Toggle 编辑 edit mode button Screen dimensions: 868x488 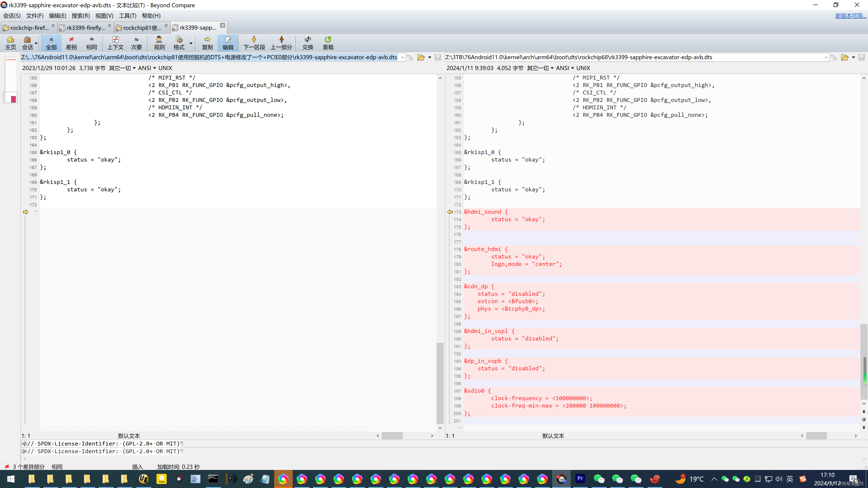tap(228, 43)
